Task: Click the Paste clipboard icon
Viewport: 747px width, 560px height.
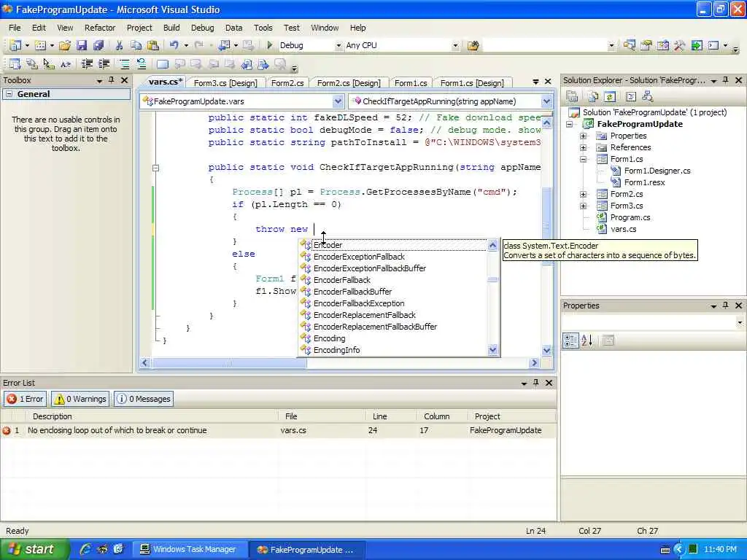Action: pyautogui.click(x=153, y=45)
